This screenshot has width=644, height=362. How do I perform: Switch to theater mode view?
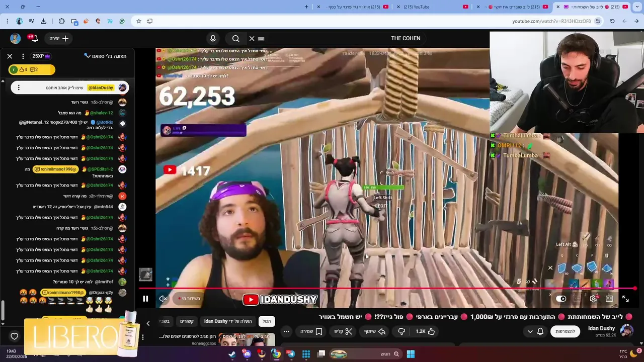pyautogui.click(x=609, y=299)
